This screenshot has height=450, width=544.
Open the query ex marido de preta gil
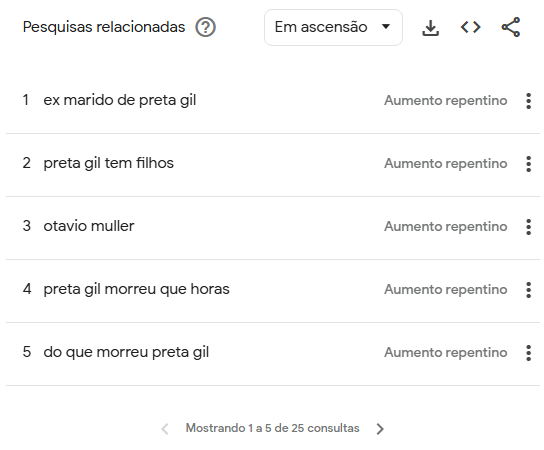click(x=120, y=100)
